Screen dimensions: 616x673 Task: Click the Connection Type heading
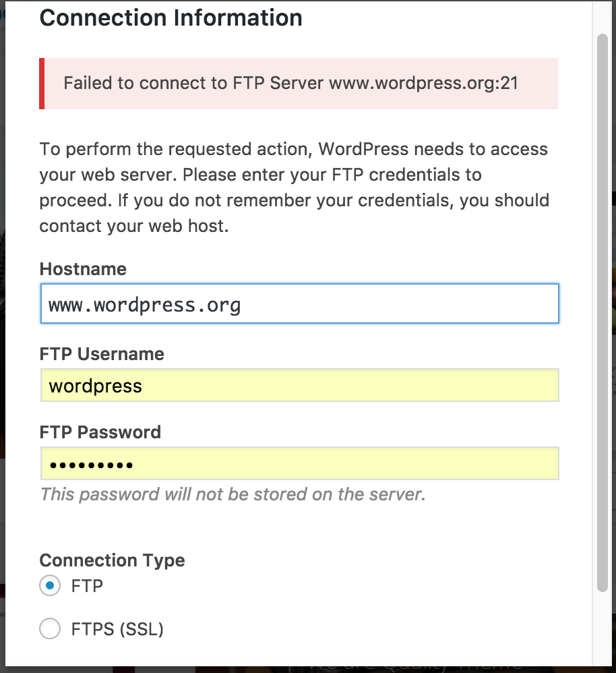click(112, 560)
